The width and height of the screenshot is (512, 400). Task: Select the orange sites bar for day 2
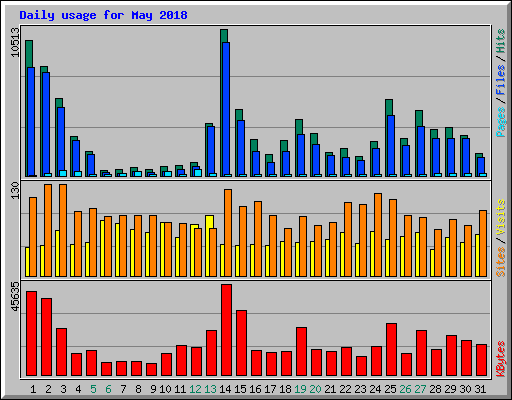[48, 230]
